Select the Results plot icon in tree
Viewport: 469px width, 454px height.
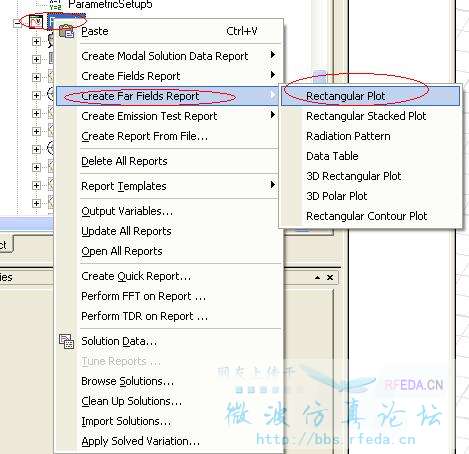pos(36,22)
